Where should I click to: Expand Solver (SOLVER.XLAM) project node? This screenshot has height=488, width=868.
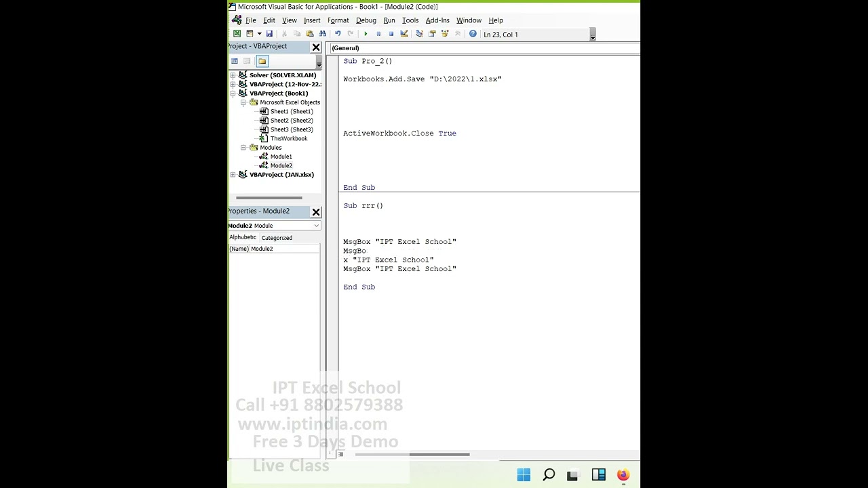[233, 75]
